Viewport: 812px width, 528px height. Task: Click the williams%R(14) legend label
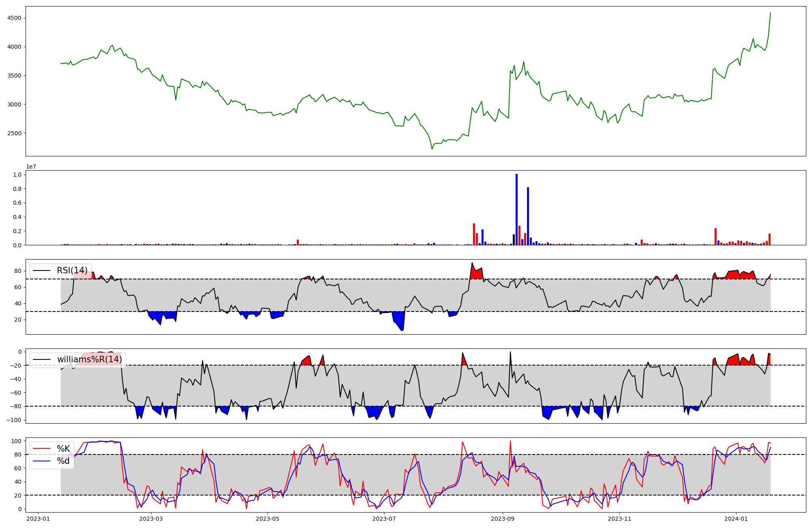[90, 359]
